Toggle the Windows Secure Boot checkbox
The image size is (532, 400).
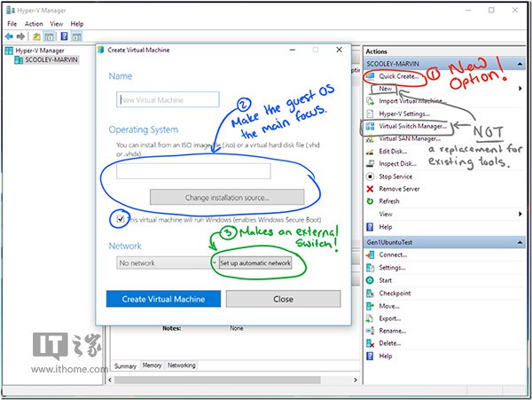(120, 219)
